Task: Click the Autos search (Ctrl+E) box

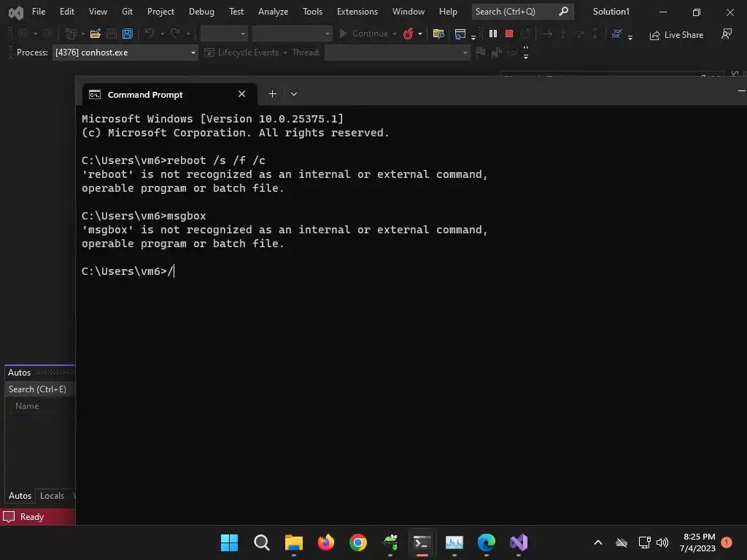Action: (40, 389)
